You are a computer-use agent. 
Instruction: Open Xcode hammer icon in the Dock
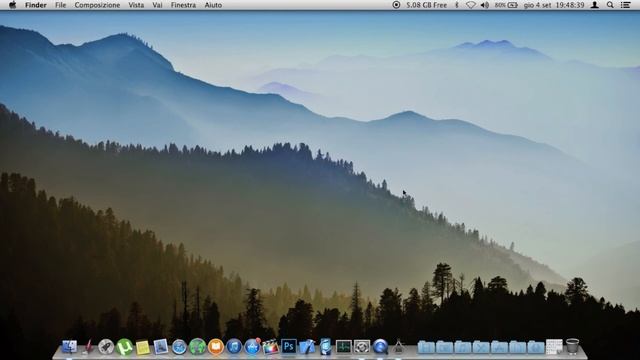click(307, 347)
